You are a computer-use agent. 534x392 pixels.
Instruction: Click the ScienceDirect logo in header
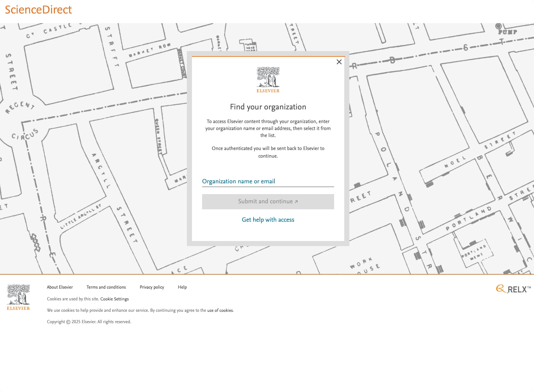point(38,10)
